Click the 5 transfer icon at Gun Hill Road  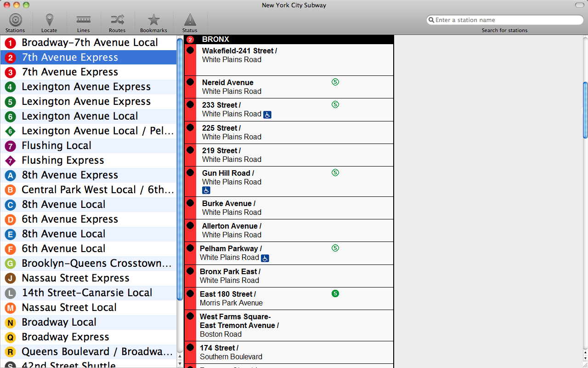point(335,172)
